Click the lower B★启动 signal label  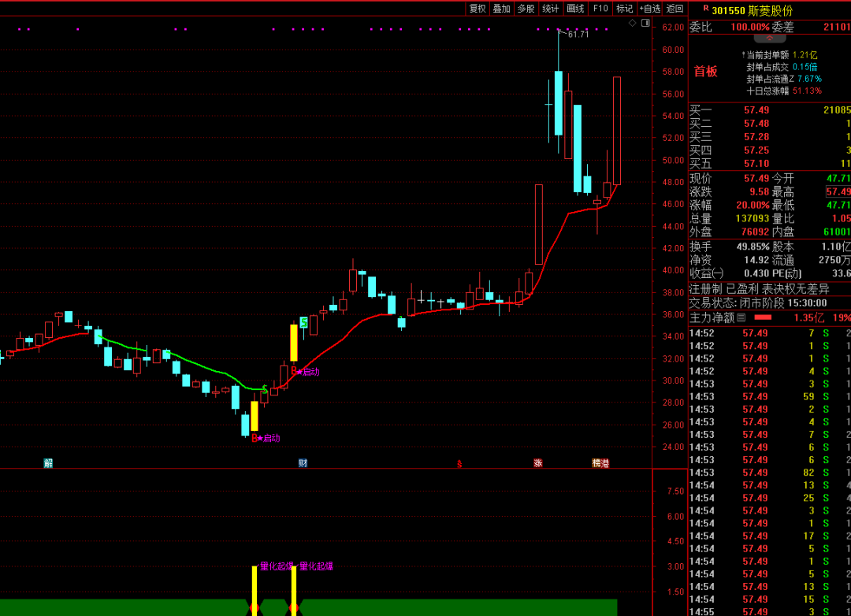(x=266, y=438)
